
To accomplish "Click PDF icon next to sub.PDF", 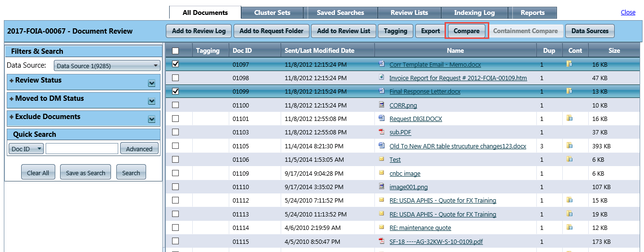I will point(382,132).
